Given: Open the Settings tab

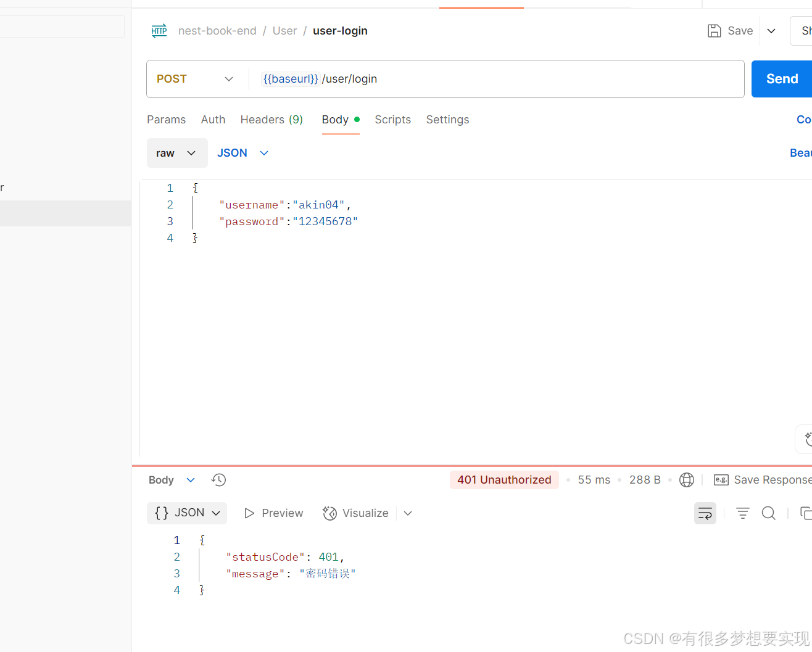Looking at the screenshot, I should [x=447, y=120].
